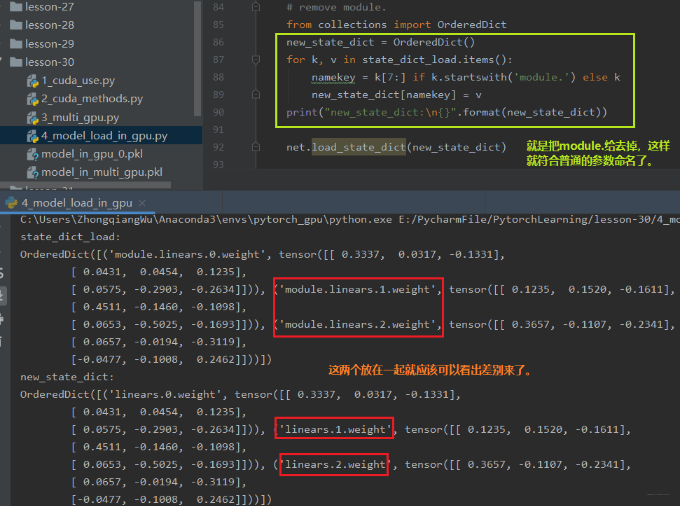The width and height of the screenshot is (680, 506).
Task: Click 'OrderedDict()' on line 86
Action: pyautogui.click(x=434, y=42)
